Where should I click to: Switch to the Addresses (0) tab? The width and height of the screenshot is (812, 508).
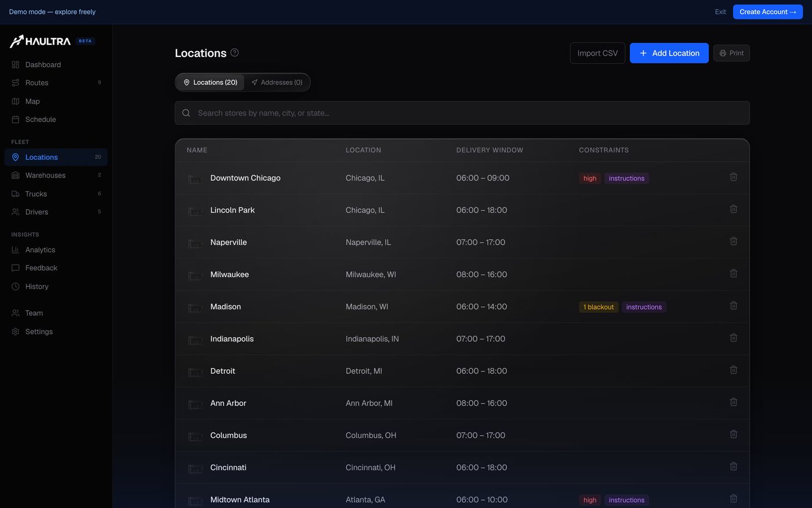click(x=277, y=82)
